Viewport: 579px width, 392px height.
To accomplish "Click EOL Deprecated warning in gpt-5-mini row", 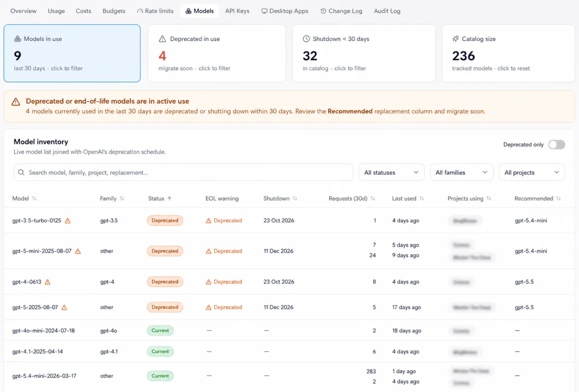I will pos(224,251).
